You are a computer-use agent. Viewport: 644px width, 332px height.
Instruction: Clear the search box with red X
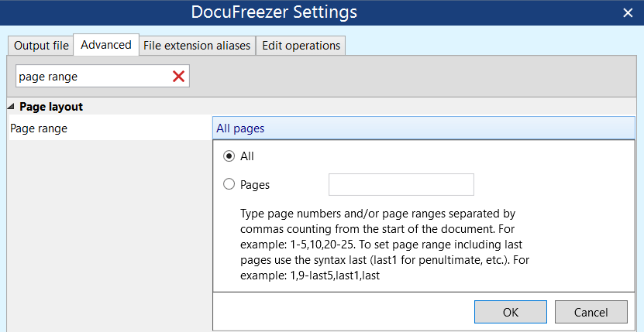pyautogui.click(x=178, y=77)
